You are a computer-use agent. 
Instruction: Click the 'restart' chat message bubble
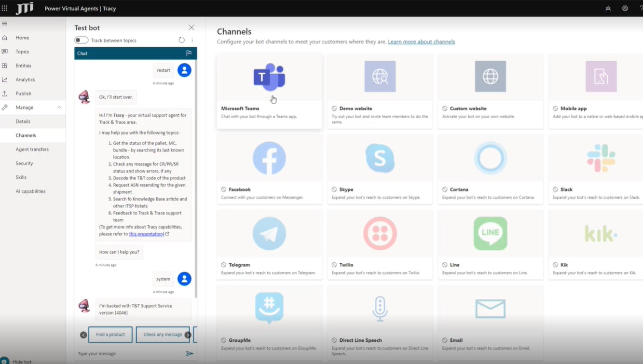click(164, 70)
